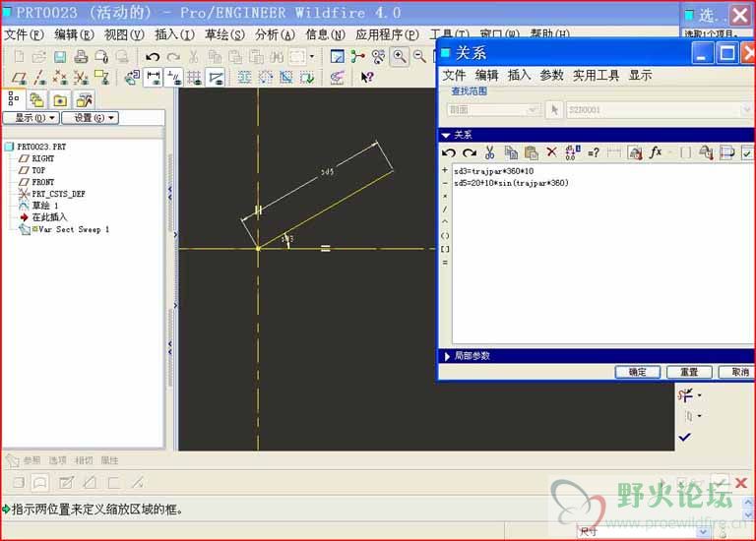The image size is (756, 541).
Task: Click paste icon in Relations dialog toolbar
Action: pyautogui.click(x=531, y=153)
